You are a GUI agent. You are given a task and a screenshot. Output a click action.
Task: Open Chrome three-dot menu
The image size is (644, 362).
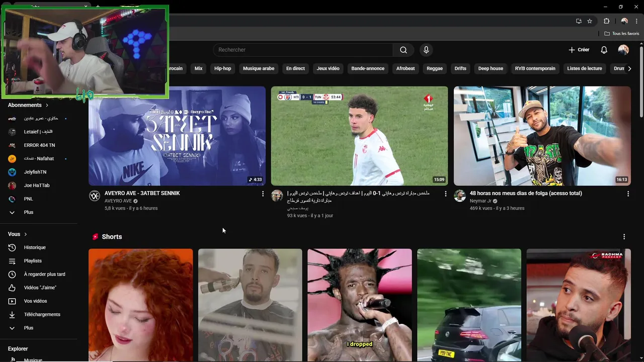(636, 21)
